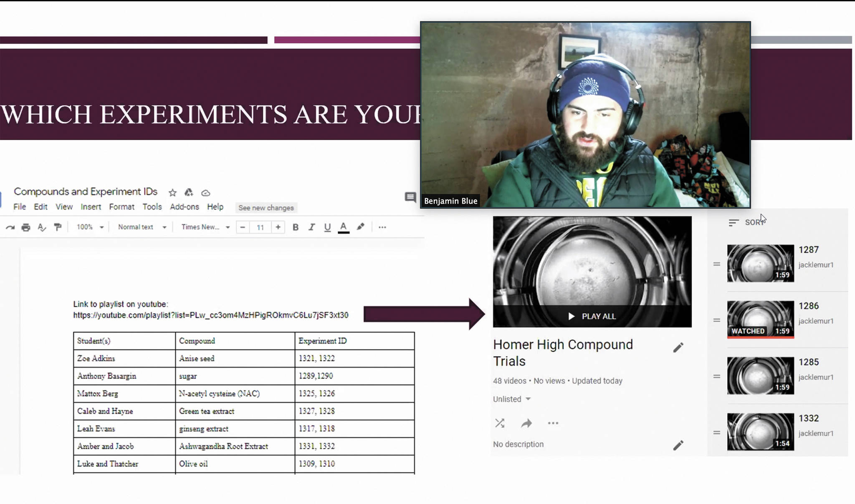Screen dimensions: 855x504
Task: Click See new changes button
Action: coord(266,208)
